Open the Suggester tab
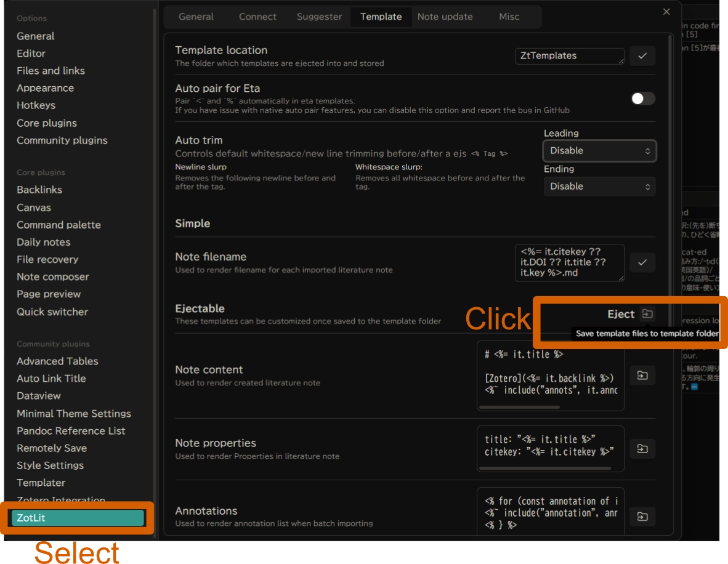The height and width of the screenshot is (564, 728). [319, 17]
